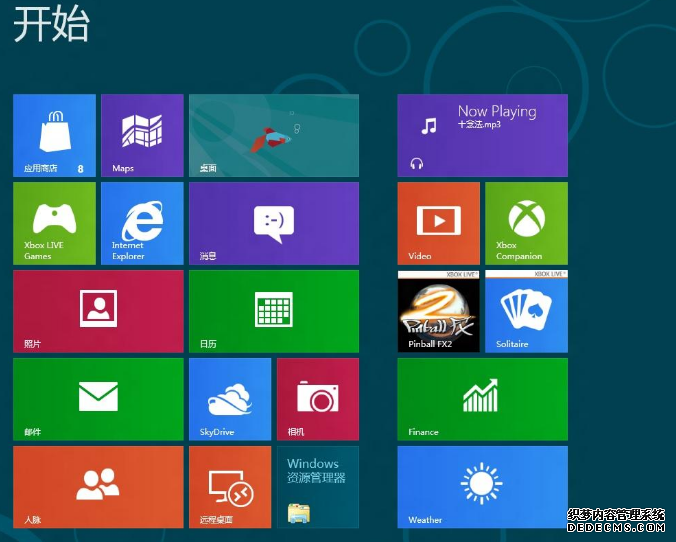
Task: Open the 邮件 Mail tile
Action: [x=98, y=399]
